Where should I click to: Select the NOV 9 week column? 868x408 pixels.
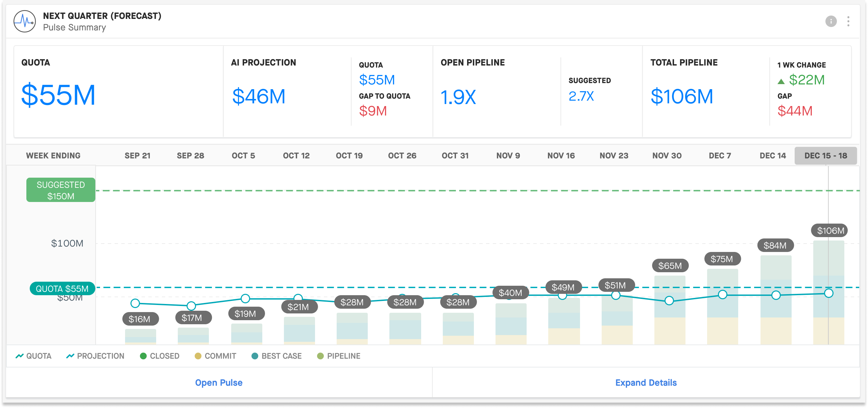click(508, 156)
